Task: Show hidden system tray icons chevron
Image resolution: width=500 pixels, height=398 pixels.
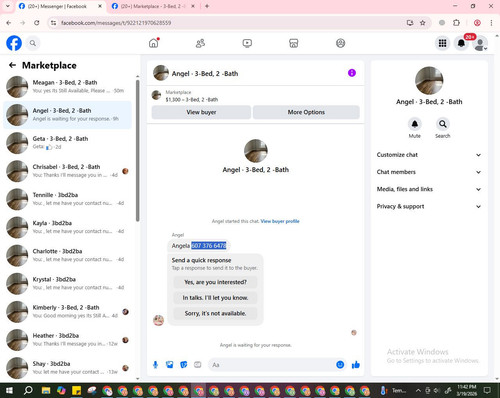Action: [418, 390]
